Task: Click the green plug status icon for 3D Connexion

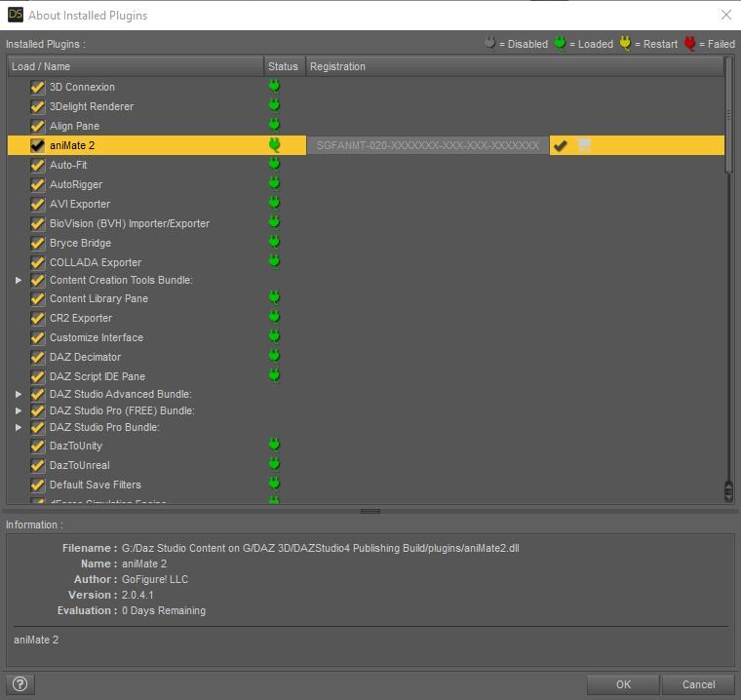Action: point(274,86)
